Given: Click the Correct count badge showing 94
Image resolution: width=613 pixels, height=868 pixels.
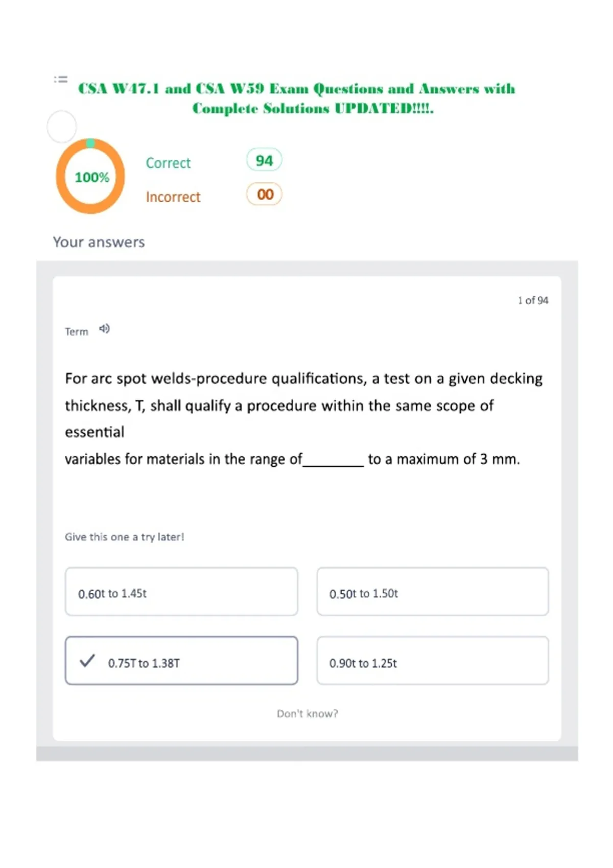Looking at the screenshot, I should pyautogui.click(x=264, y=160).
